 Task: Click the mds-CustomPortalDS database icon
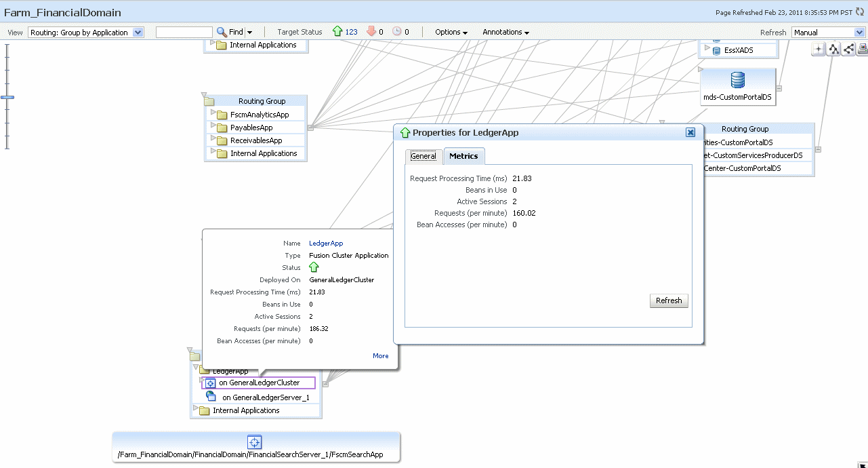coord(738,80)
